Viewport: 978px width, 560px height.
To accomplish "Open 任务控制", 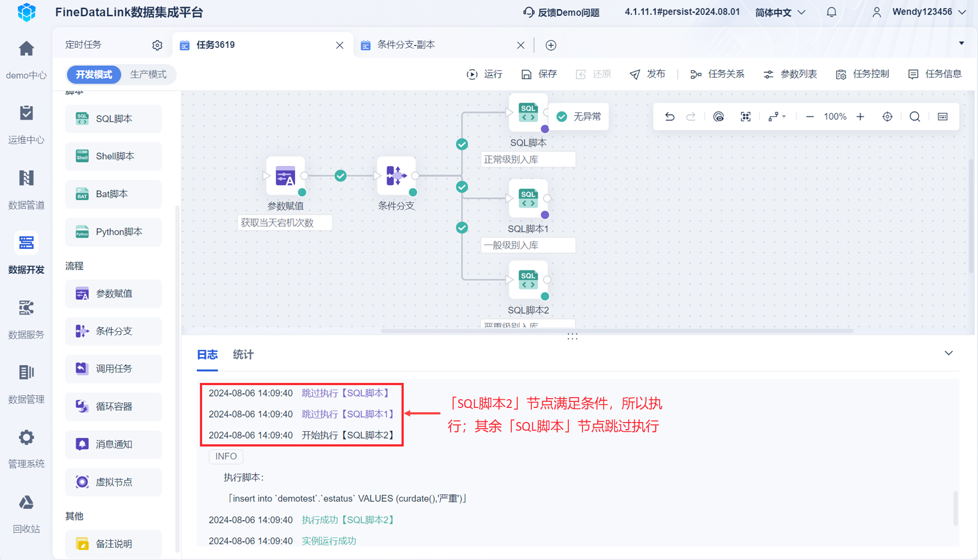I will [x=862, y=74].
